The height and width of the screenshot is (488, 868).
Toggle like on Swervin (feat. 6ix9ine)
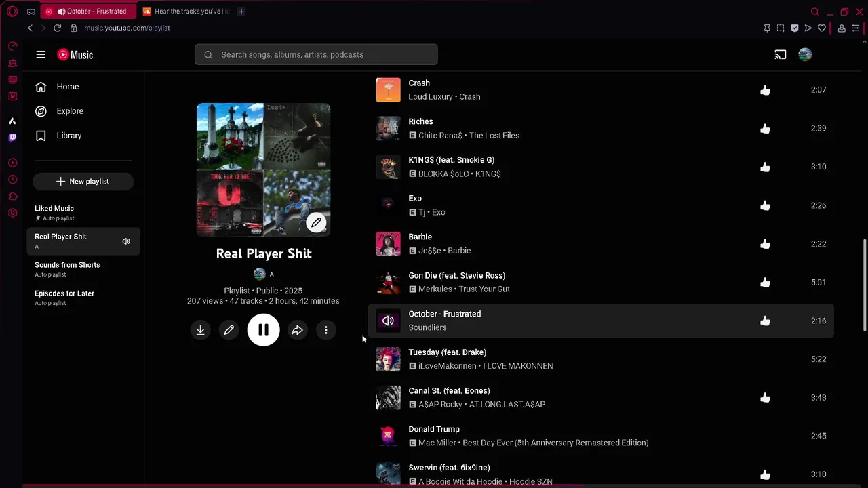tap(765, 474)
